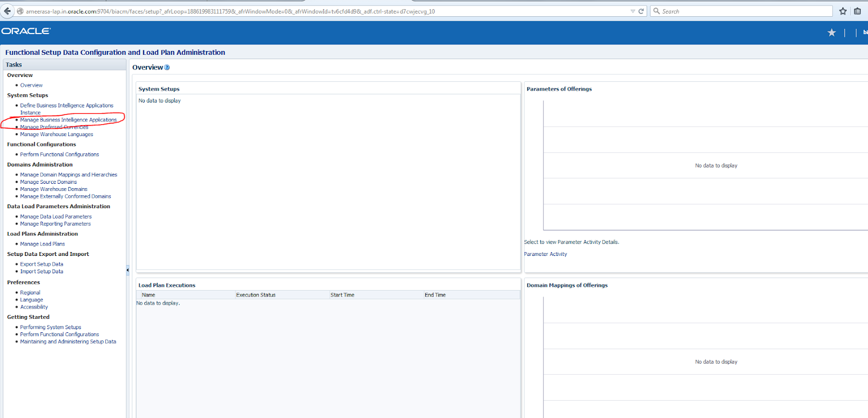Viewport: 868px width, 418px height.
Task: Open the Manage Source Domains task
Action: coord(48,182)
